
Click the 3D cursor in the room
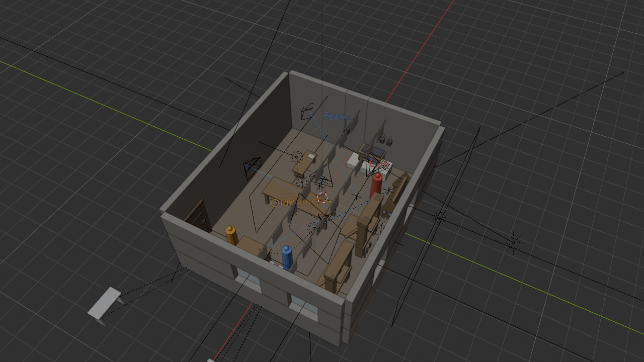click(x=323, y=198)
